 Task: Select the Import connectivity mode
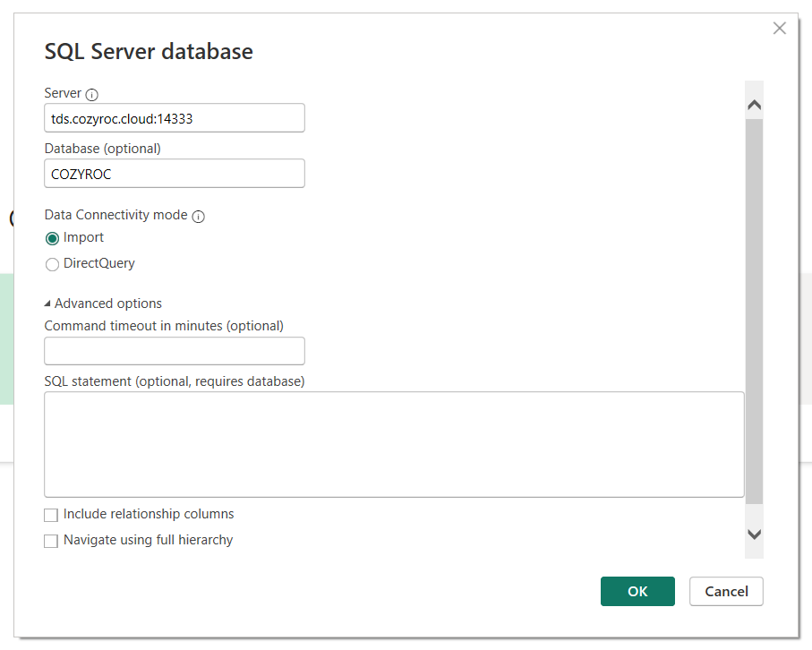[52, 238]
